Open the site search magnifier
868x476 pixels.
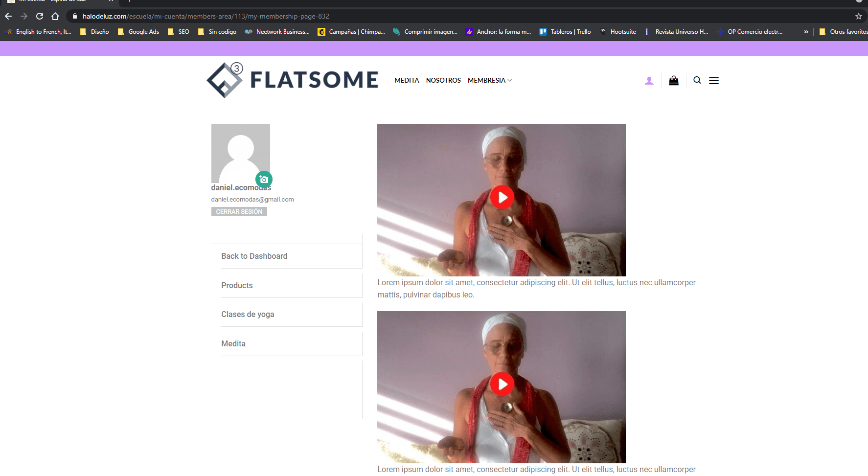(697, 80)
